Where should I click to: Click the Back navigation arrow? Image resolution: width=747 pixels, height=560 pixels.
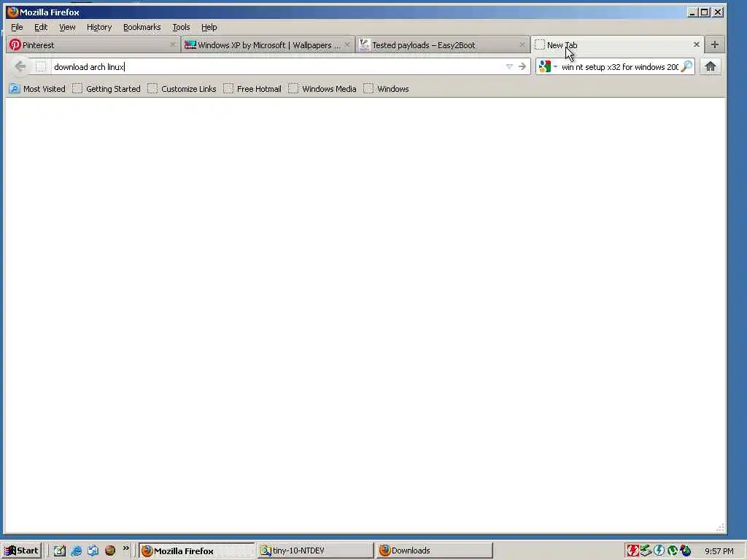20,66
